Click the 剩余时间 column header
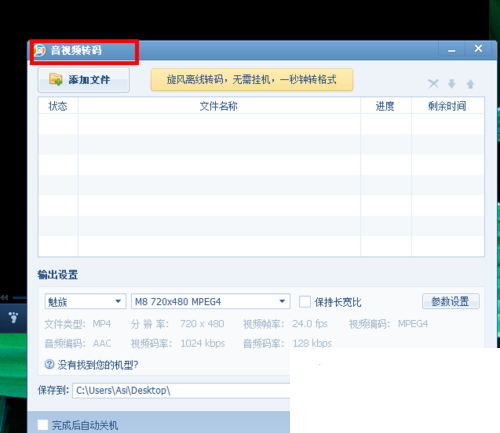The height and width of the screenshot is (433, 500). pyautogui.click(x=448, y=106)
